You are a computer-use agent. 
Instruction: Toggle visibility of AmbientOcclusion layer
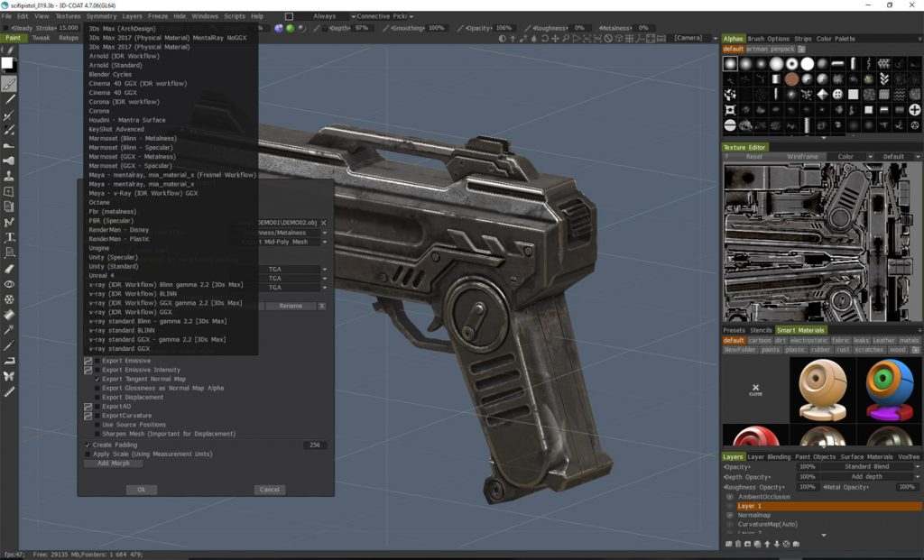tap(729, 497)
